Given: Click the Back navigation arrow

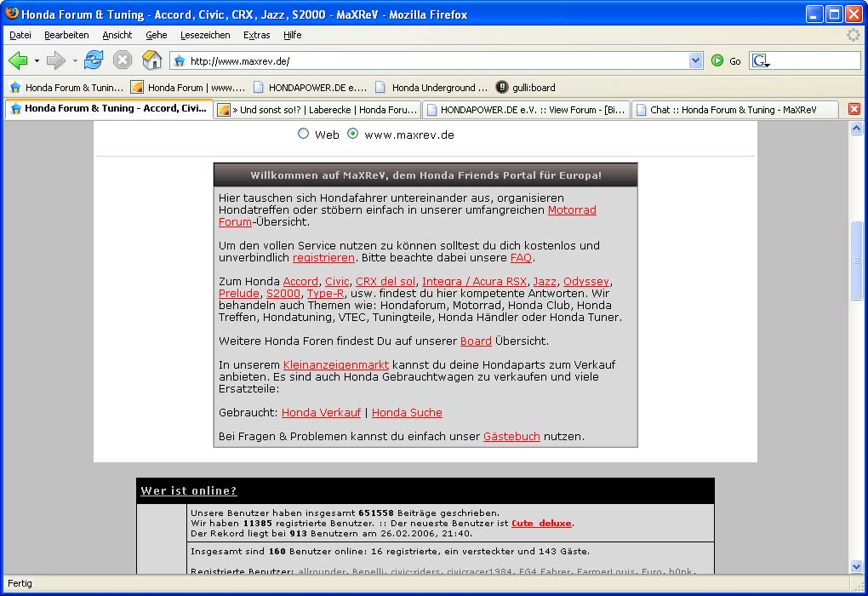Looking at the screenshot, I should tap(18, 60).
